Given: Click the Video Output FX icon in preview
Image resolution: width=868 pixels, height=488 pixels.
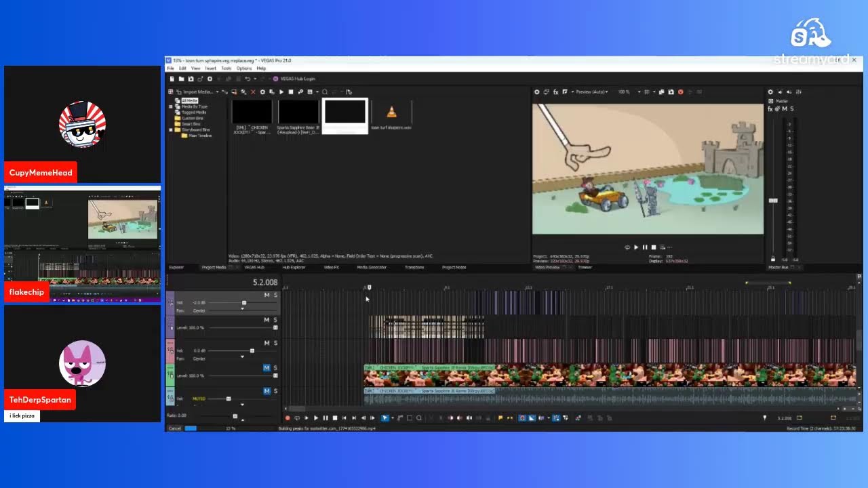Looking at the screenshot, I should click(556, 91).
